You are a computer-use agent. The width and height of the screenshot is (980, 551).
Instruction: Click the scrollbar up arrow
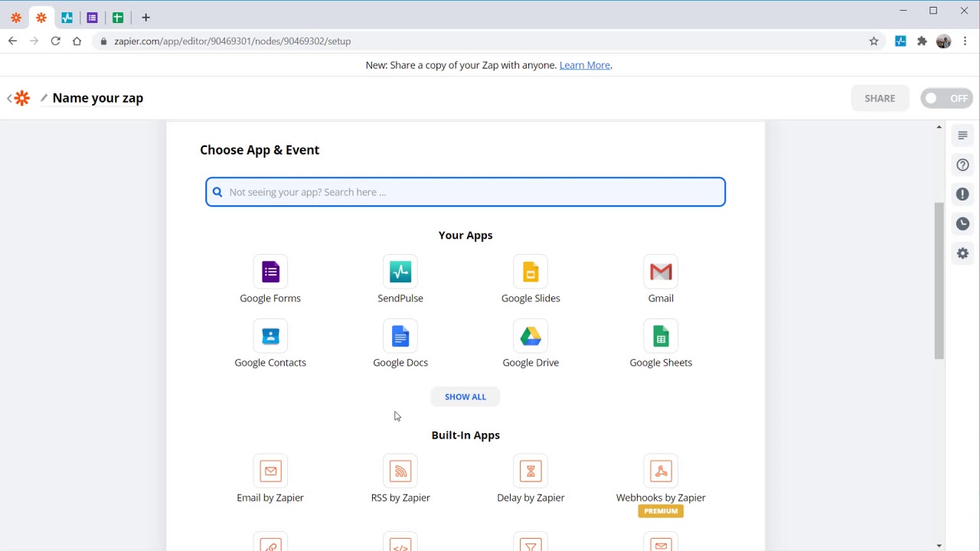939,127
